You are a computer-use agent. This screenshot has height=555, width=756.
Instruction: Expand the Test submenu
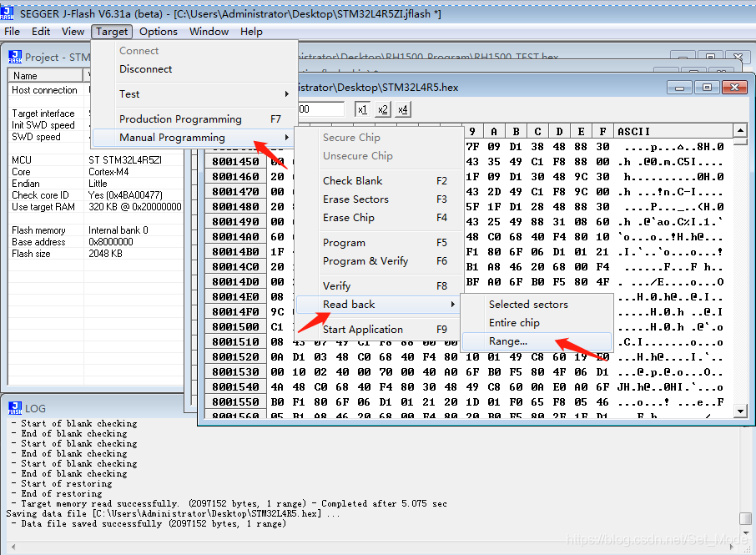(193, 94)
